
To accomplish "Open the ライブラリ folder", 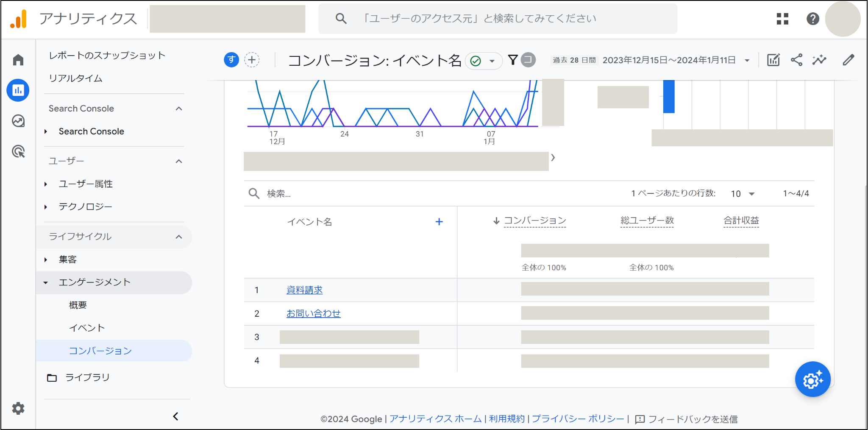I will (x=78, y=377).
